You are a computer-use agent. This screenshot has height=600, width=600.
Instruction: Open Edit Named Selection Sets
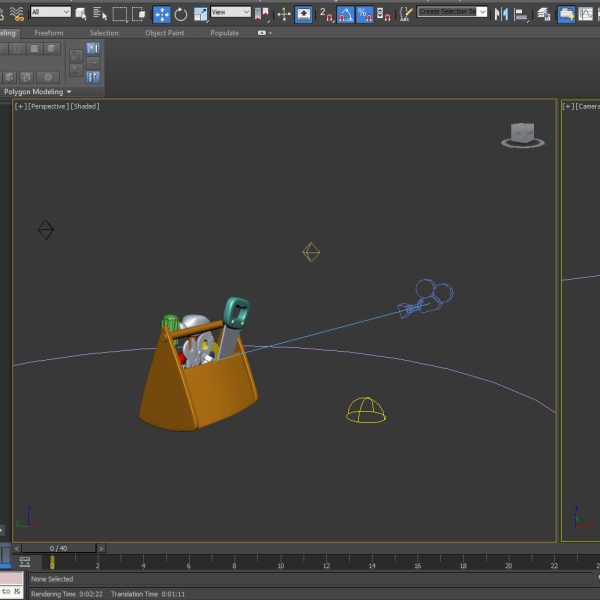[x=405, y=14]
